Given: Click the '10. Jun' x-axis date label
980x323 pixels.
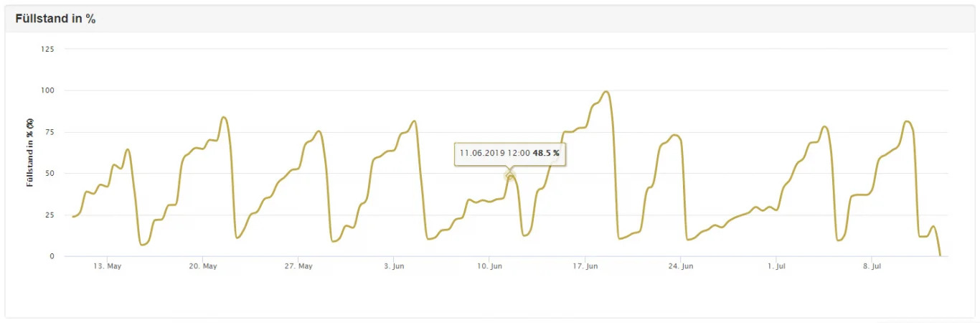Looking at the screenshot, I should (x=489, y=266).
